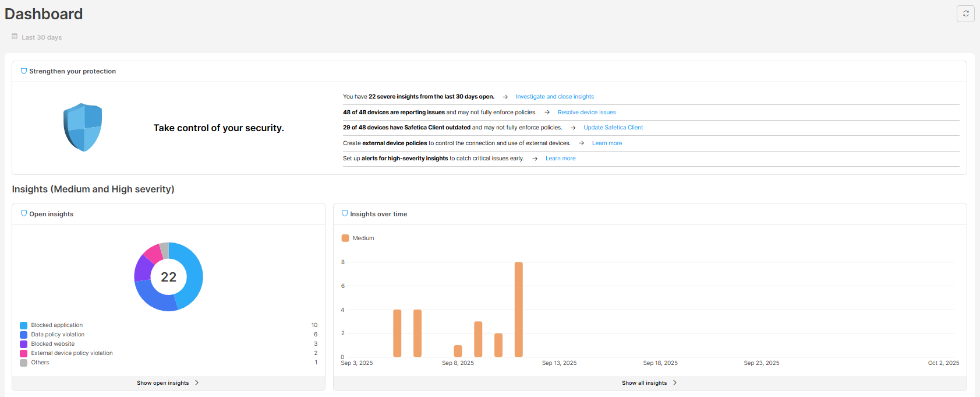The image size is (980, 397).
Task: Click Learn more for high-severity alerts
Action: (x=560, y=159)
